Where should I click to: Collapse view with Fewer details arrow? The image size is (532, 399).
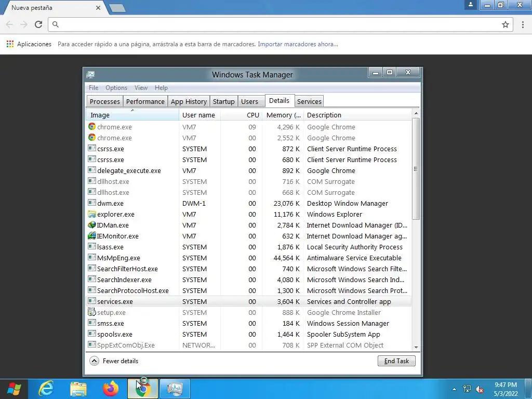[x=95, y=361]
